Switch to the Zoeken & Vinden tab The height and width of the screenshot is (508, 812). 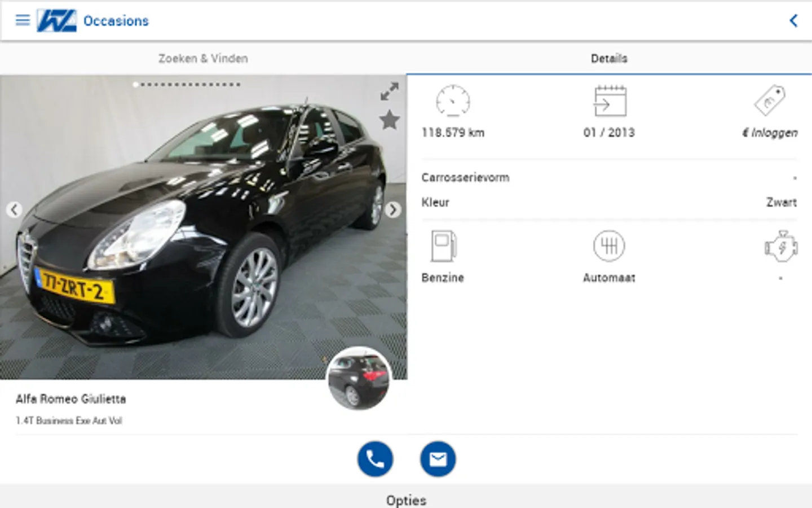(x=203, y=58)
